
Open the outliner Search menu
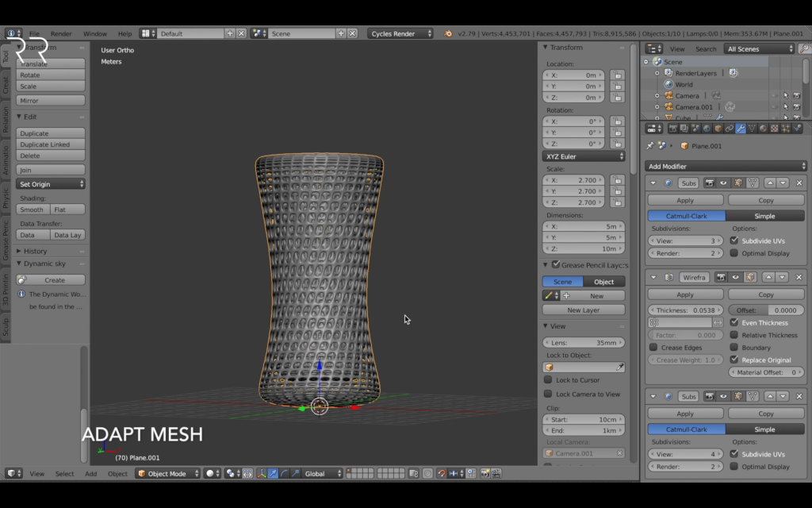coord(706,48)
